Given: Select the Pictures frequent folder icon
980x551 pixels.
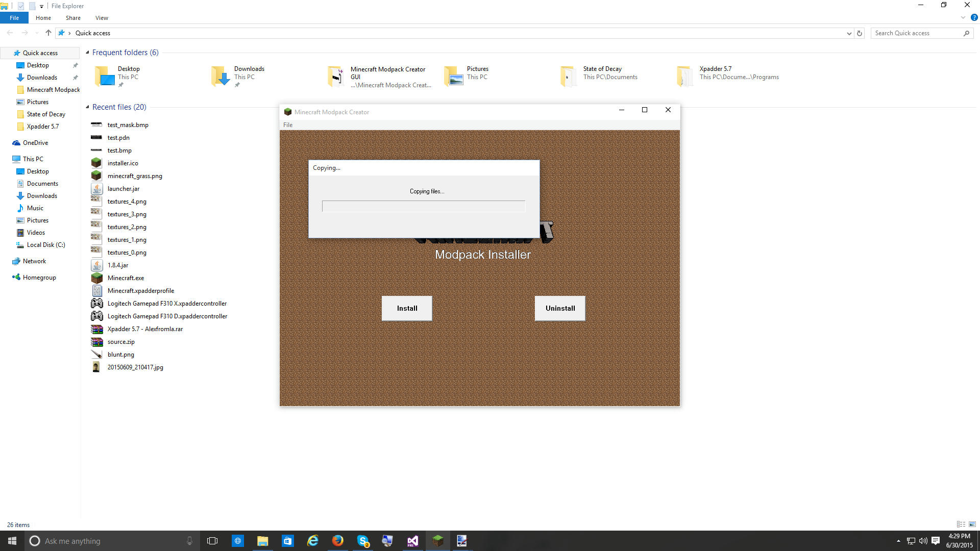Looking at the screenshot, I should tap(454, 76).
